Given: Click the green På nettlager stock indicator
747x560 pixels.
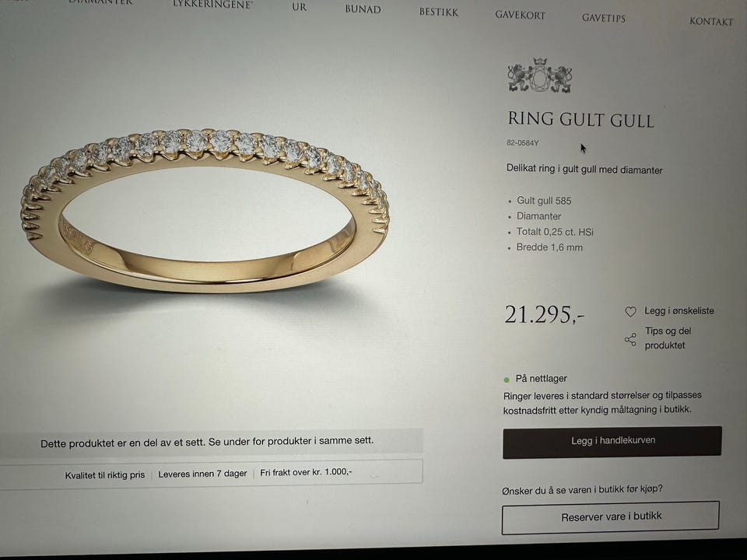Looking at the screenshot, I should coord(507,380).
